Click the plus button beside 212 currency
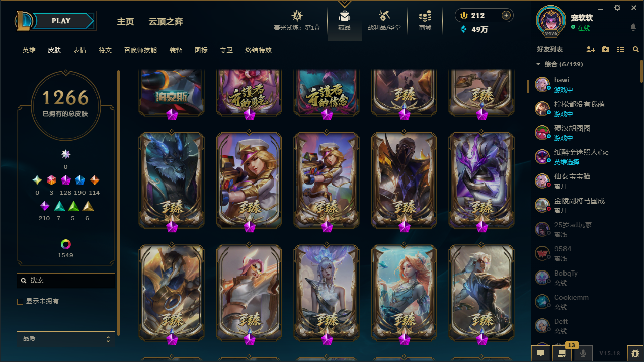Viewport: 644px width, 362px height. click(506, 15)
